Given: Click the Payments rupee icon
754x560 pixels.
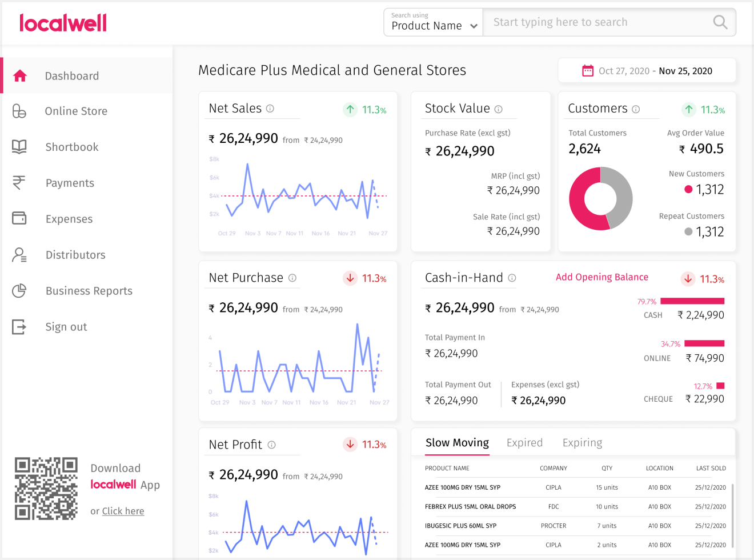Looking at the screenshot, I should coord(19,183).
